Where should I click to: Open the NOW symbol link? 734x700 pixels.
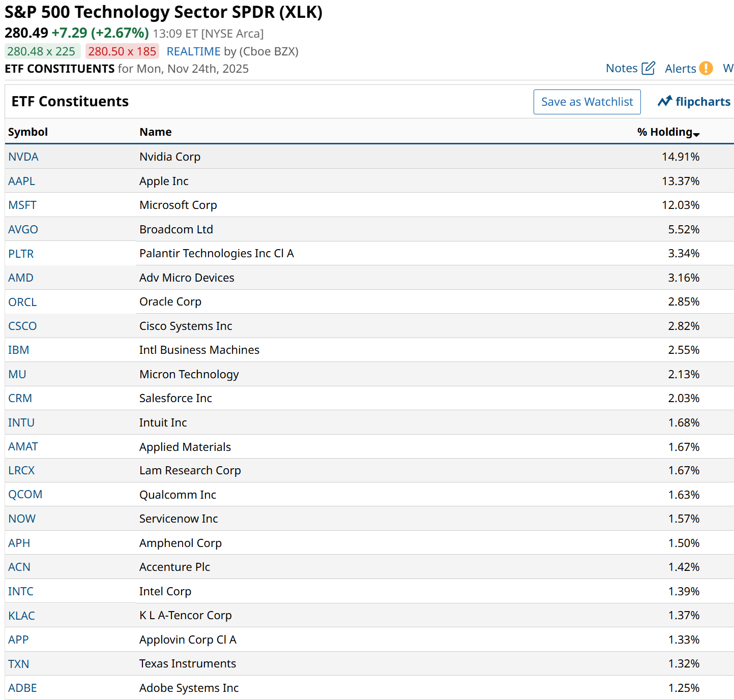point(22,519)
